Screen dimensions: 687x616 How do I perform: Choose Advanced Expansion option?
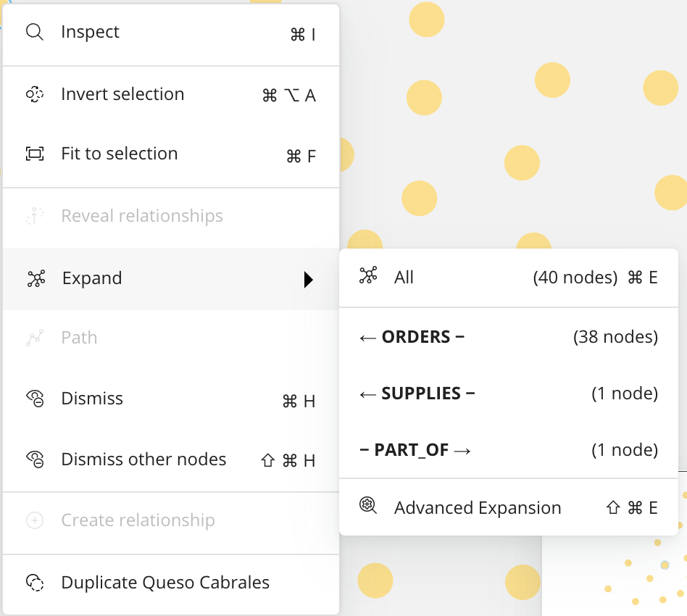[x=509, y=507]
